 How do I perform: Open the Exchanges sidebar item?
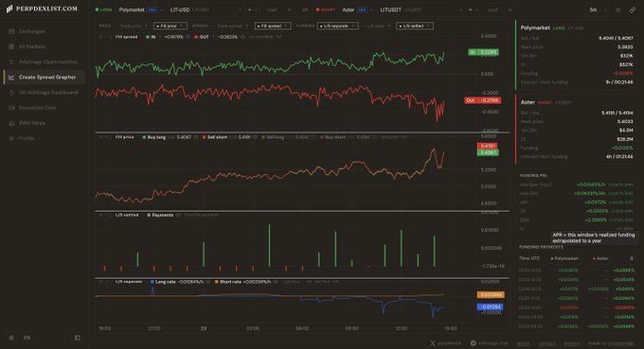(44, 31)
